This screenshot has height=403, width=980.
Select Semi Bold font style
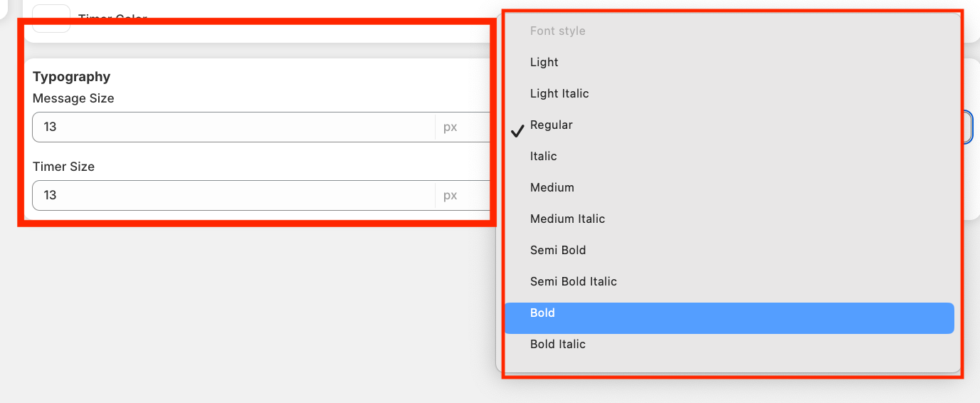coord(558,251)
